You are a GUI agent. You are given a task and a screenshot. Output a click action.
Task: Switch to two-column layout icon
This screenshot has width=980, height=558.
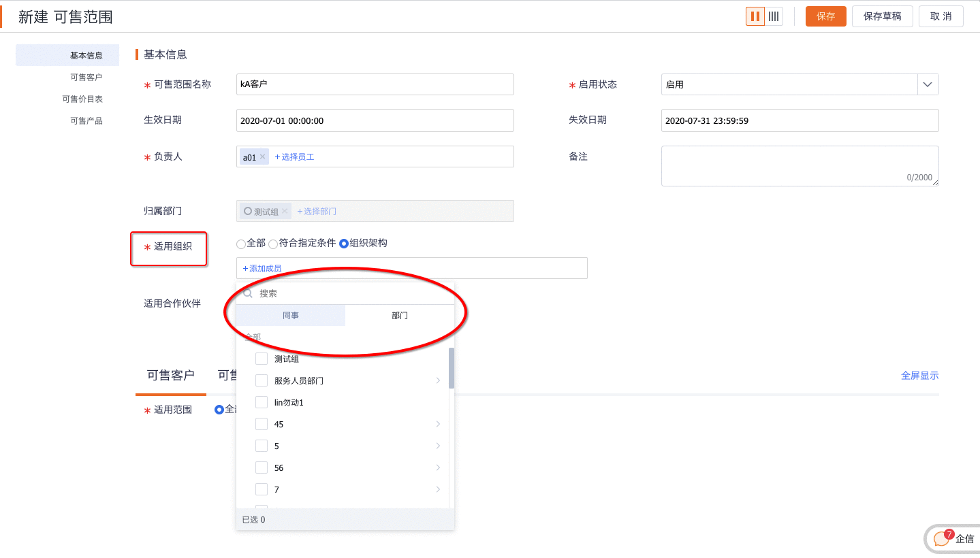point(755,16)
